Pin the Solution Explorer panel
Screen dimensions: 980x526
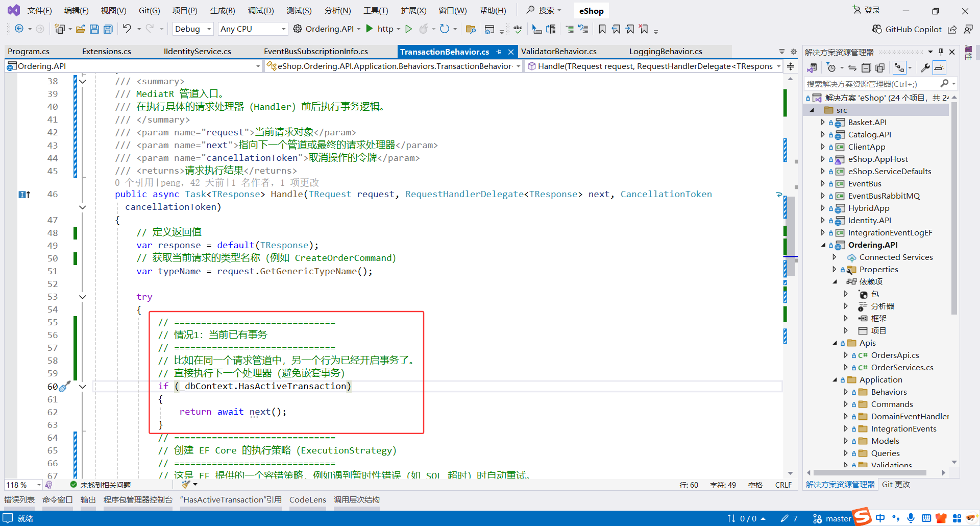pyautogui.click(x=941, y=52)
